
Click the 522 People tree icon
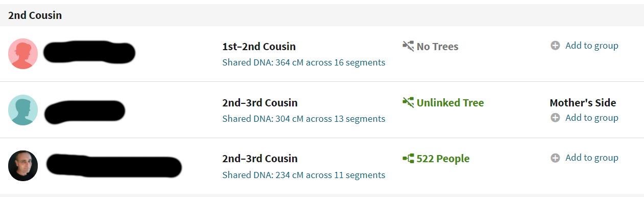[408, 159]
